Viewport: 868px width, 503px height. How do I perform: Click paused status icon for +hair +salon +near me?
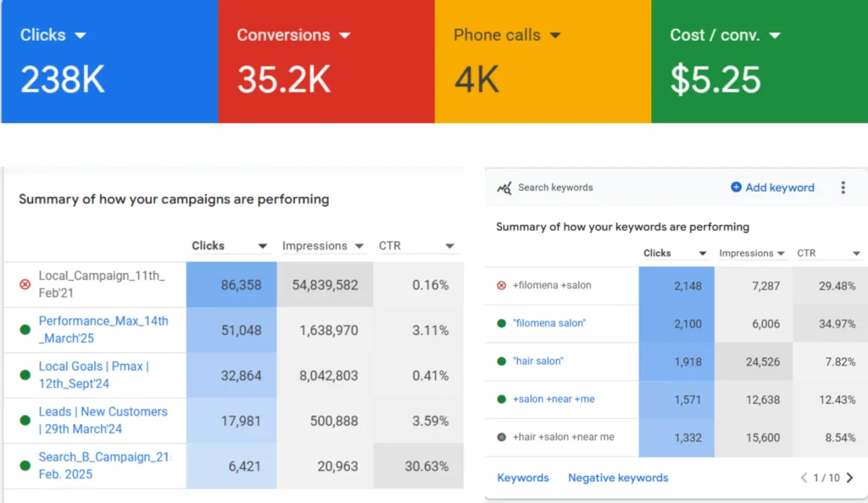point(501,437)
